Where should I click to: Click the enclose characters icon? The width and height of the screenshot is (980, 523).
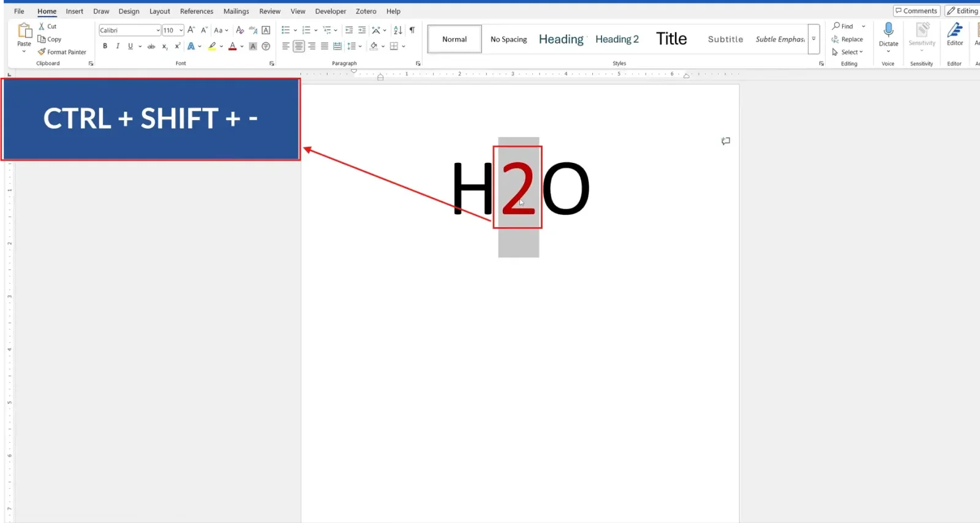[x=266, y=46]
